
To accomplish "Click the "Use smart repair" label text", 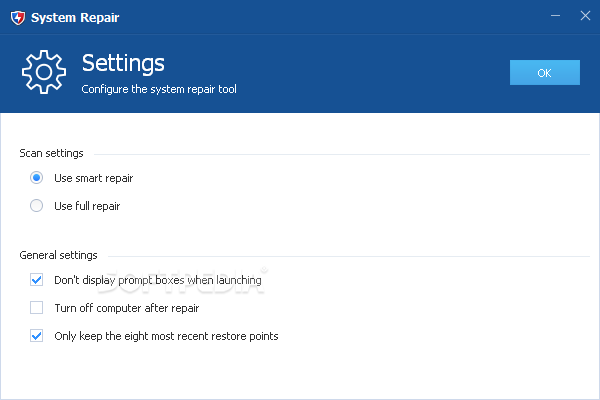I will point(93,178).
